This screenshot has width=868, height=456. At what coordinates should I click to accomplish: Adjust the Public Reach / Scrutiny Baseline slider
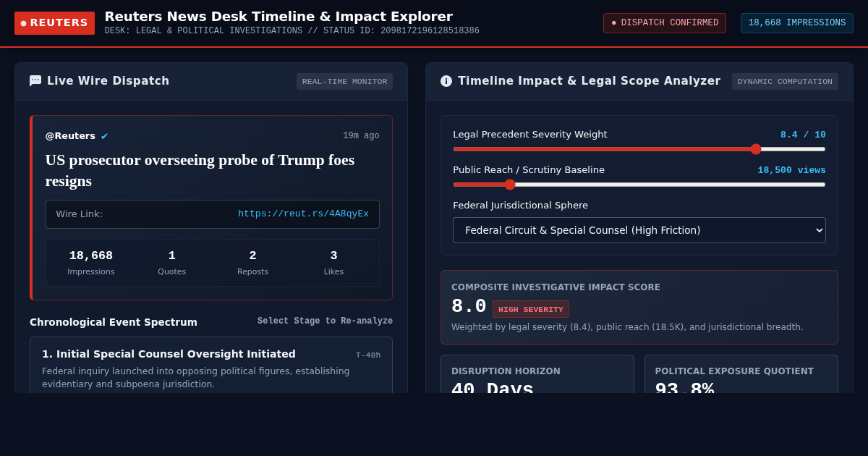pos(639,185)
